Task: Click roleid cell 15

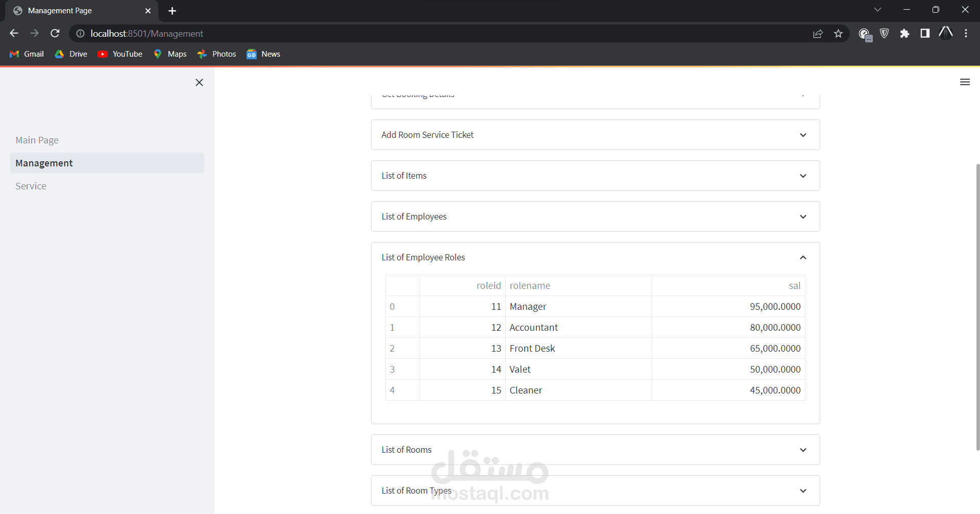Action: pos(462,390)
